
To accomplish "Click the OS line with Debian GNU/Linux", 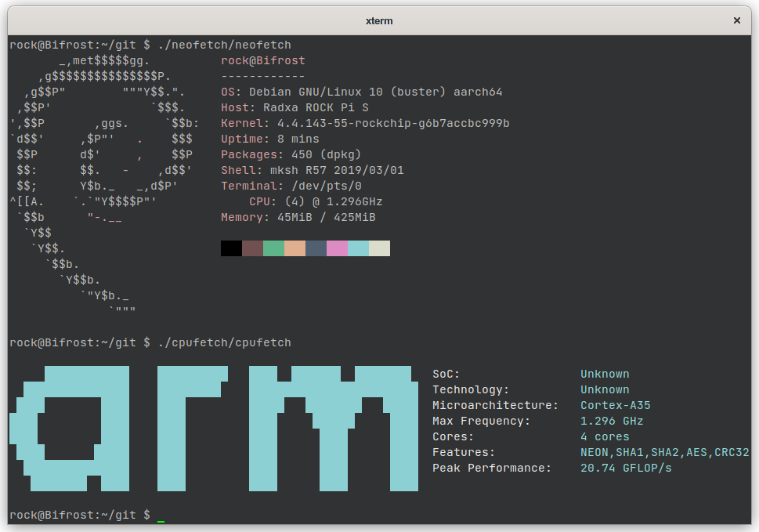I will [362, 92].
